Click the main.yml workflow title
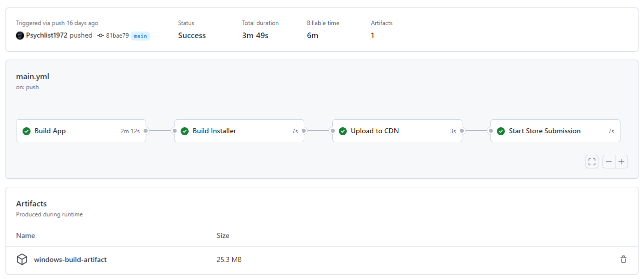 [x=33, y=77]
